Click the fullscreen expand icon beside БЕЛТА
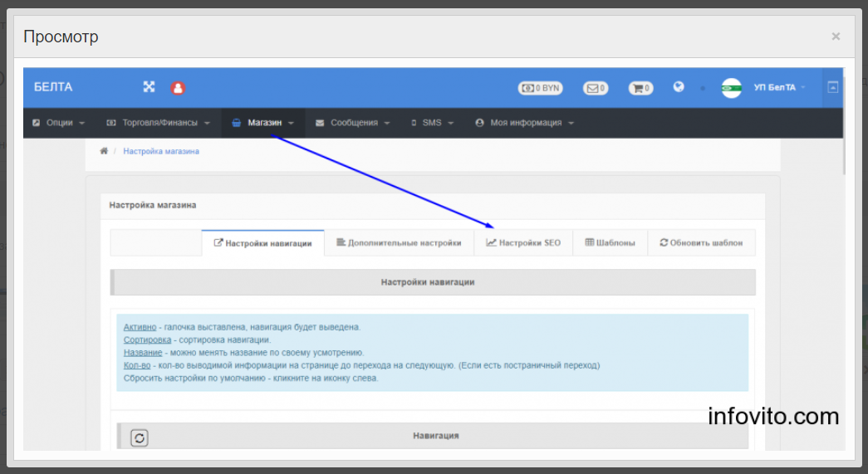 click(x=149, y=87)
